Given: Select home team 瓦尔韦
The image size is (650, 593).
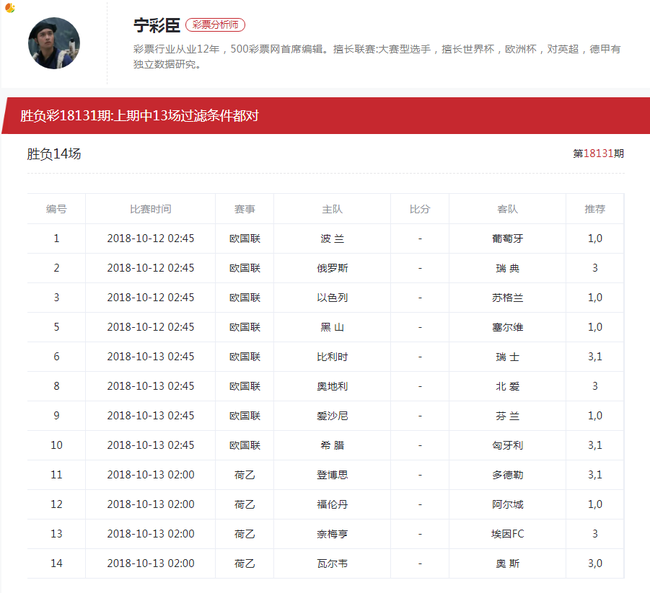Looking at the screenshot, I should coord(332,564).
